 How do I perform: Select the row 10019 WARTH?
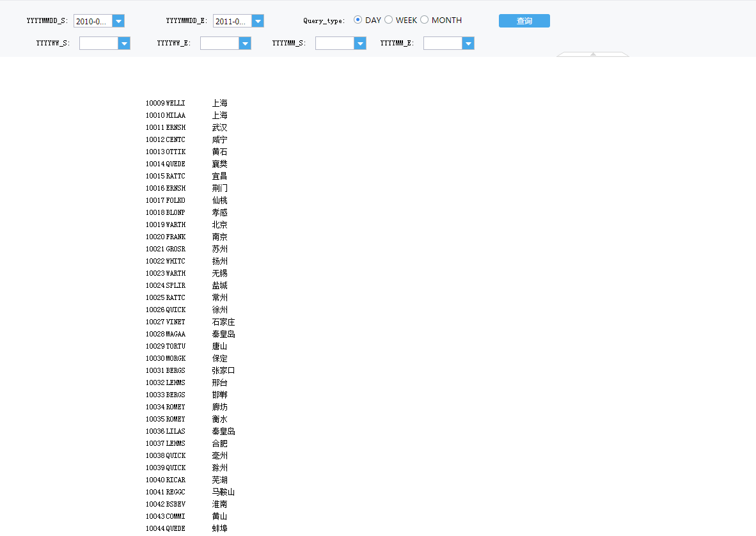click(187, 225)
